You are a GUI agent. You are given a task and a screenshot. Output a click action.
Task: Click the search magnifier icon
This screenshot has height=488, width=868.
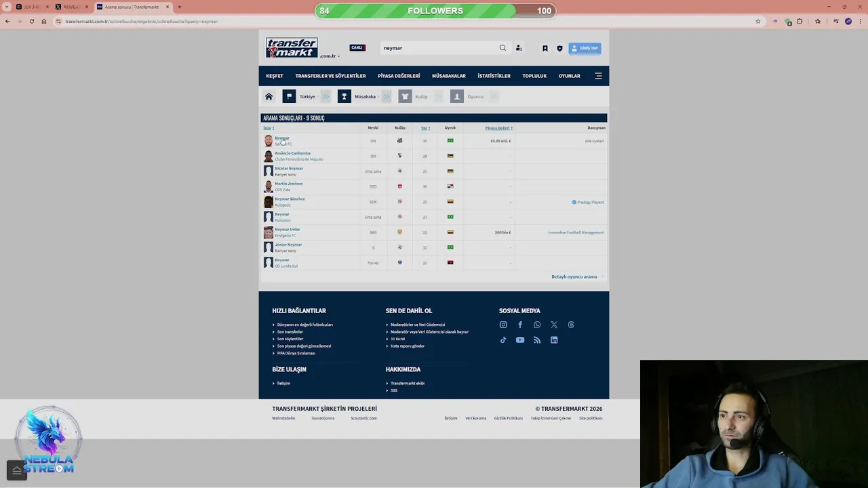point(502,48)
